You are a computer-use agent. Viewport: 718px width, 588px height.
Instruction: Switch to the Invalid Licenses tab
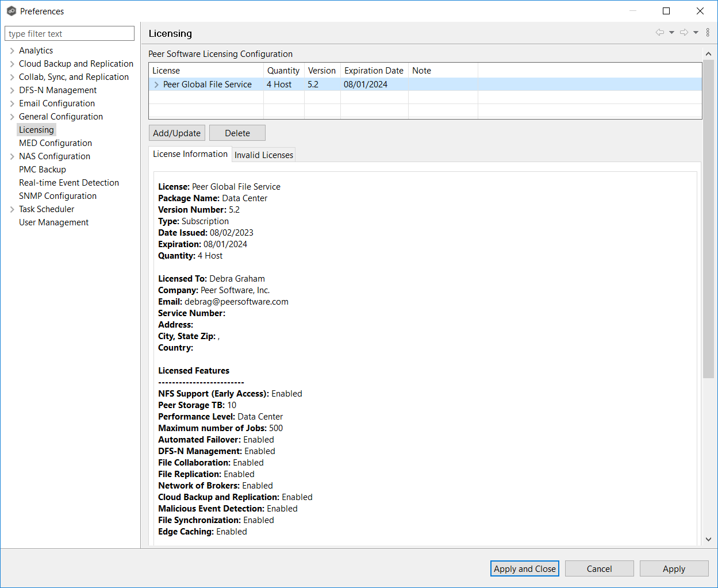264,155
